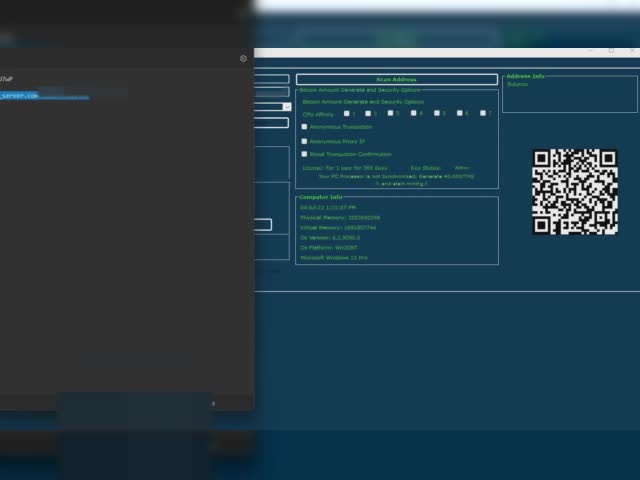Click the Scan Address button
Viewport: 640px width, 480px height.
pos(396,80)
